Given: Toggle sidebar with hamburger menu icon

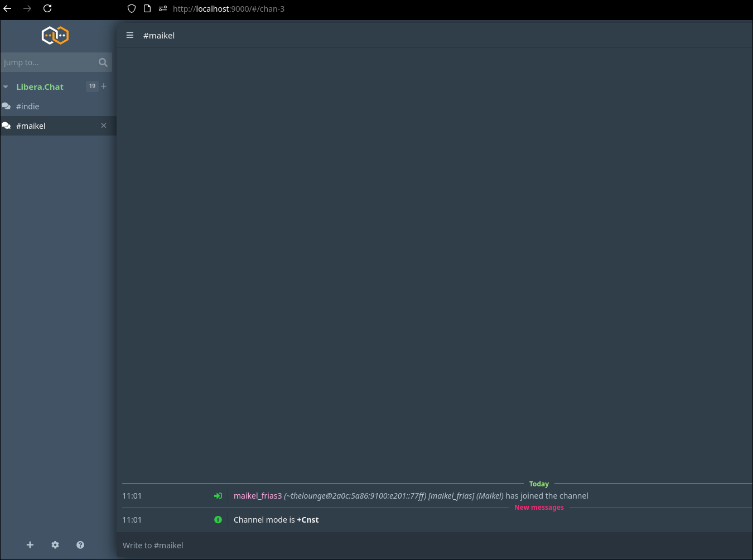Looking at the screenshot, I should pyautogui.click(x=130, y=35).
